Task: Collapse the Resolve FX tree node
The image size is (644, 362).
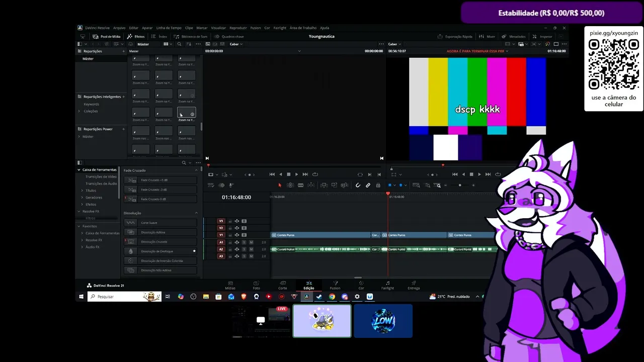Action: point(79,211)
